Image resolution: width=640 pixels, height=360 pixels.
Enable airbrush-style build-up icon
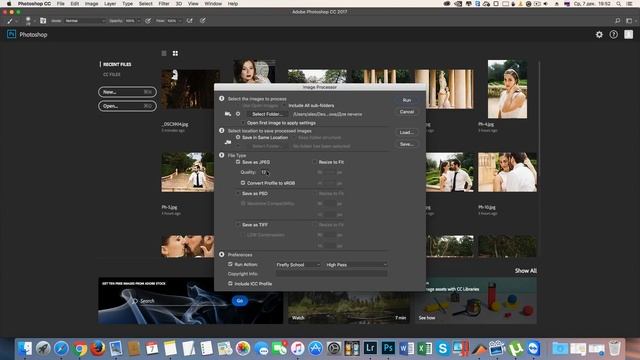[190, 21]
